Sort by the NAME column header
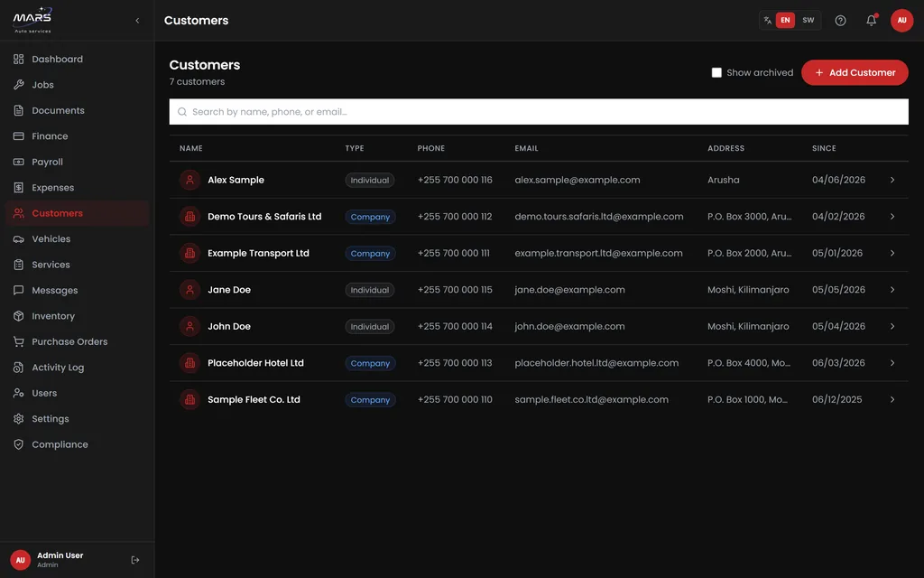This screenshot has width=924, height=578. point(191,148)
